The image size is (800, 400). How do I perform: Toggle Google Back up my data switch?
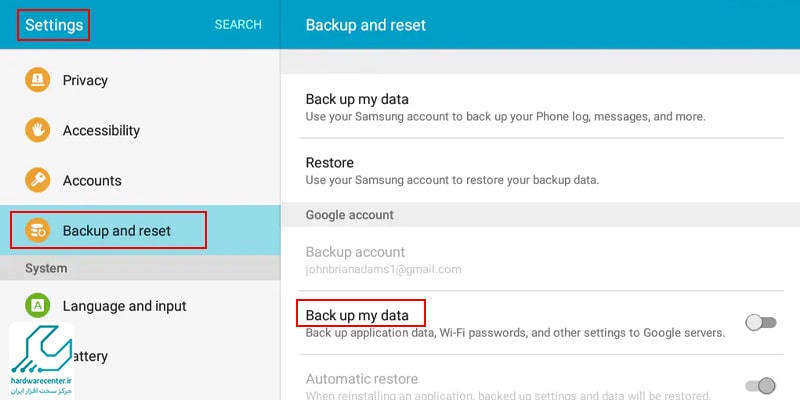761,322
